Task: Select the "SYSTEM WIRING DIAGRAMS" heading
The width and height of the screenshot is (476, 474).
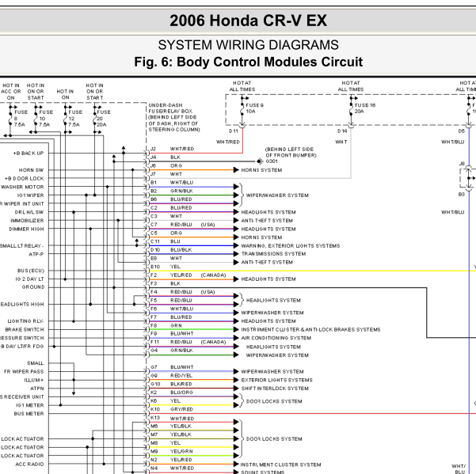Action: coord(249,45)
